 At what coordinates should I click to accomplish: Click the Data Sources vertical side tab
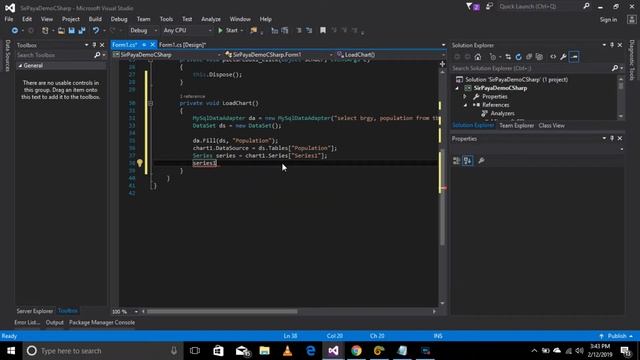7,56
